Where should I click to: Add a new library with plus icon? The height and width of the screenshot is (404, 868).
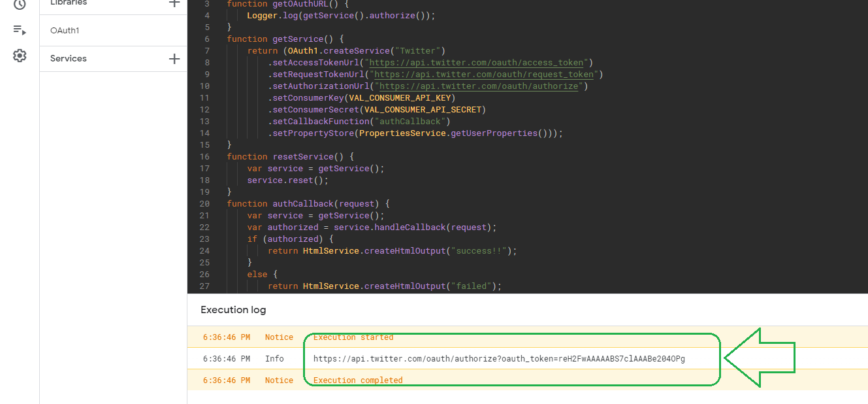click(174, 3)
